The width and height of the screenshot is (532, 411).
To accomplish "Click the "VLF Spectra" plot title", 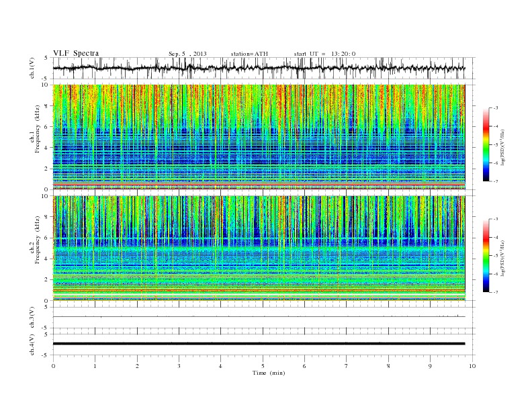I will pyautogui.click(x=76, y=53).
